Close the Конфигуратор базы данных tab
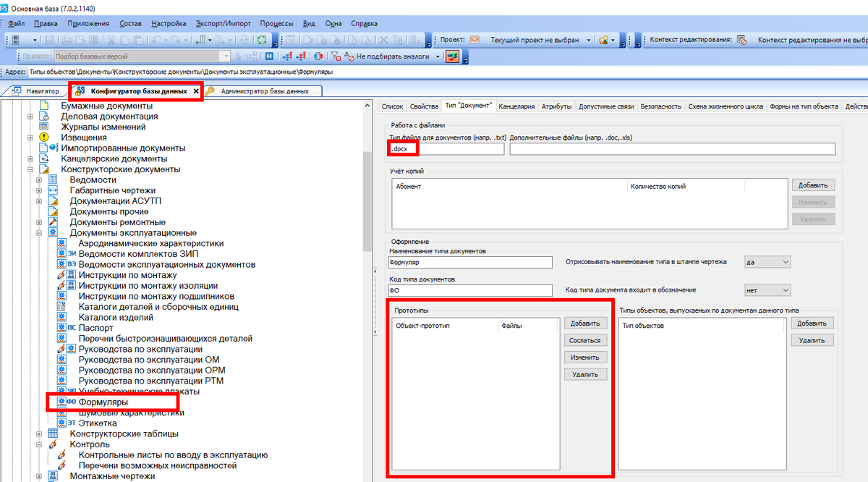Screen dimensions: 868x482 pyautogui.click(x=197, y=91)
